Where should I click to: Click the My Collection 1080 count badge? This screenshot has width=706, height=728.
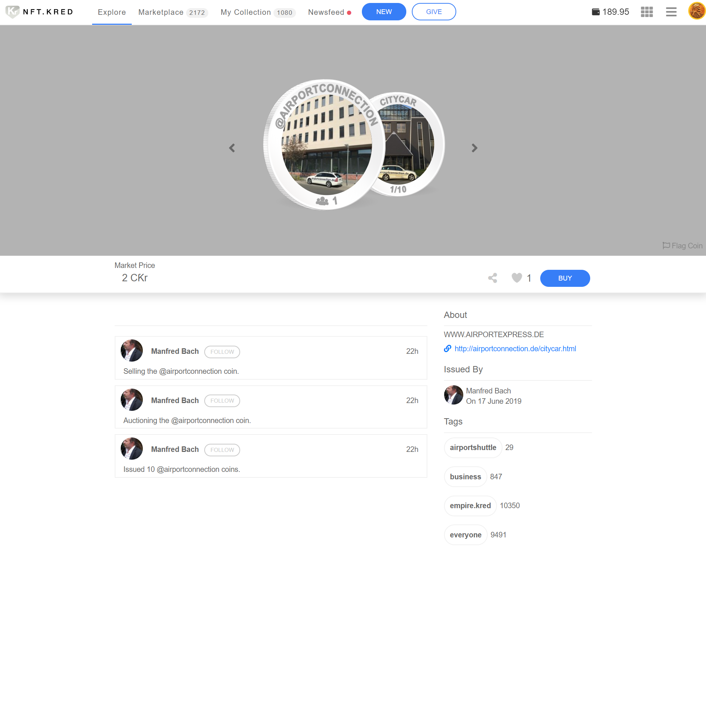285,13
